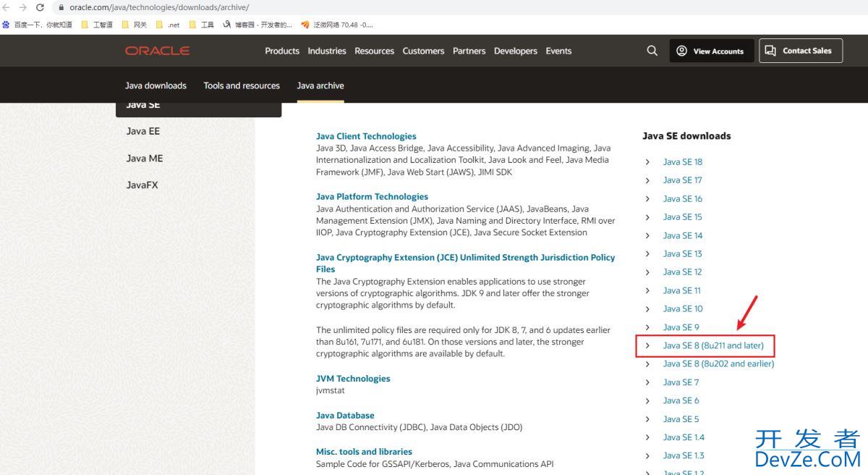This screenshot has width=868, height=475.
Task: Click the browser back arrow
Action: click(7, 7)
